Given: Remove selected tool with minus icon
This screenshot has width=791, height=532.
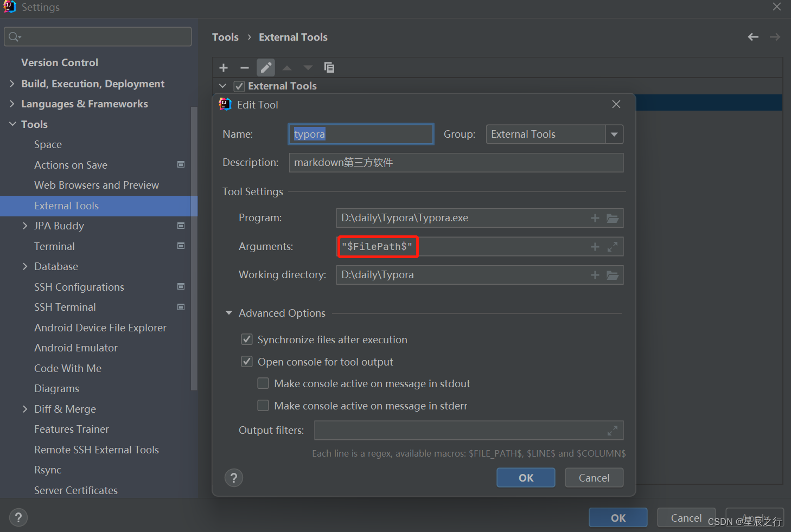Looking at the screenshot, I should (x=245, y=68).
